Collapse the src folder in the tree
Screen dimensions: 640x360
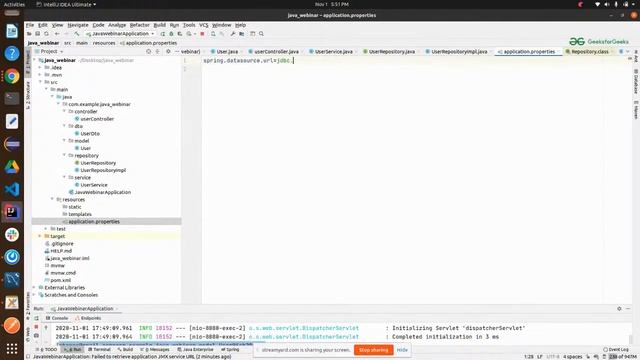point(40,82)
